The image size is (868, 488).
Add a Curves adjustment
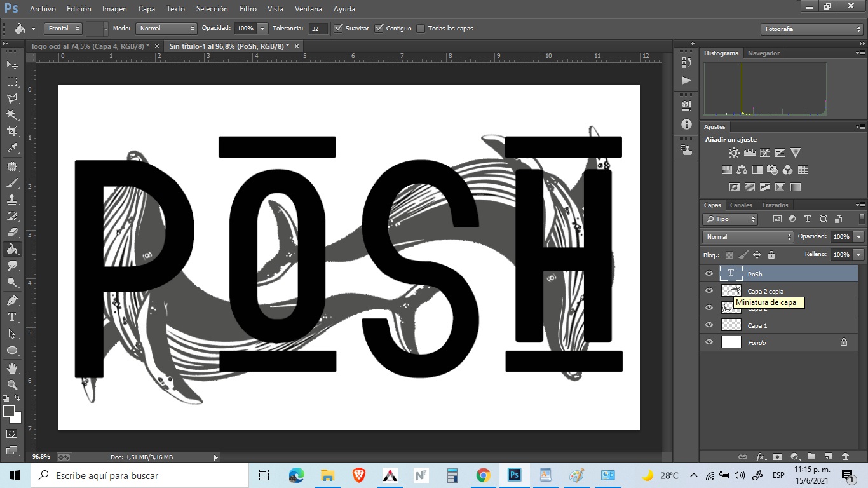click(x=764, y=153)
